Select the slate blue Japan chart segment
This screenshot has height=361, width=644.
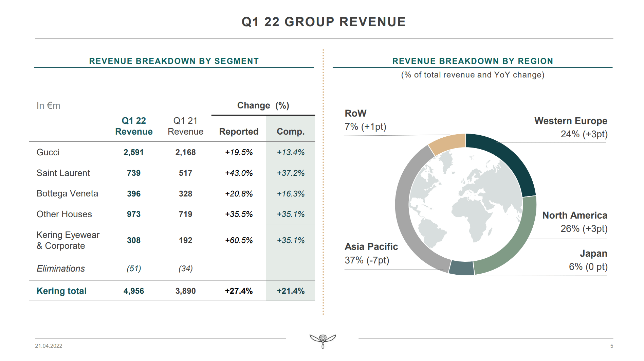click(x=461, y=268)
